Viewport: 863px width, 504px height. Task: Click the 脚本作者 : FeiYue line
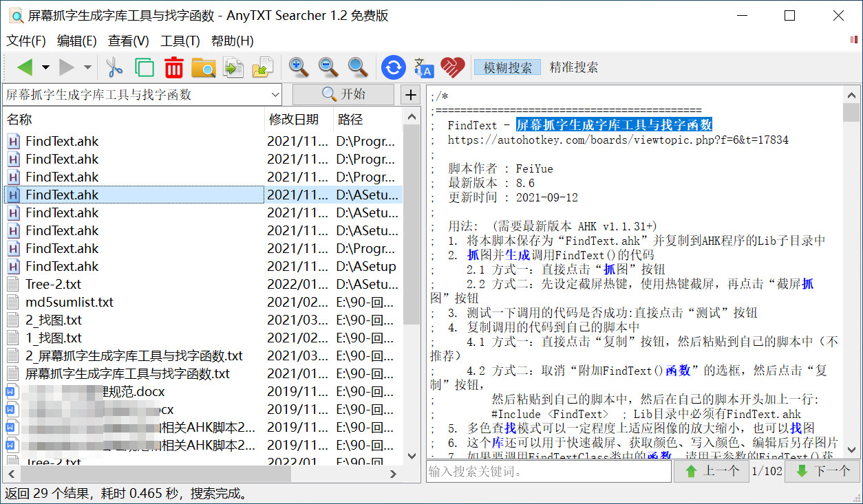coord(500,168)
